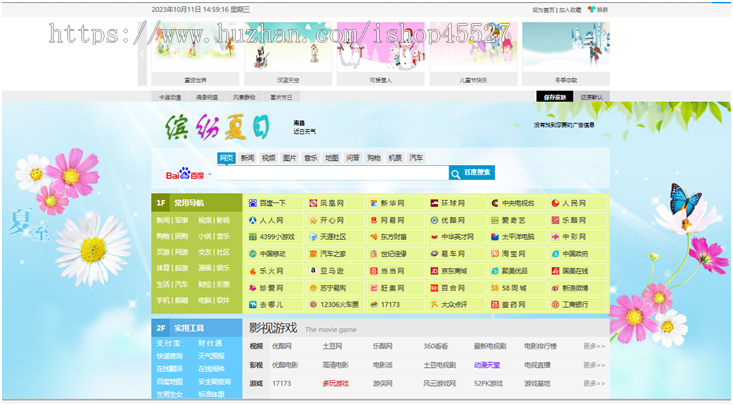Select the 可爱雪人 pink skin thumbnail
The image size is (733, 405).
coord(381,53)
